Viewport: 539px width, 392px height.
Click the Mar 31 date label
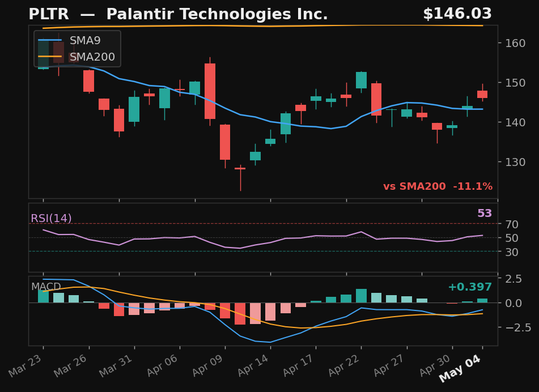tap(116, 365)
